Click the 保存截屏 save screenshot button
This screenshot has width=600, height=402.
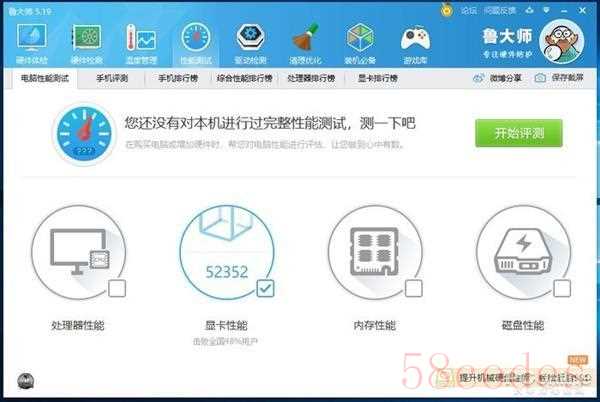559,78
